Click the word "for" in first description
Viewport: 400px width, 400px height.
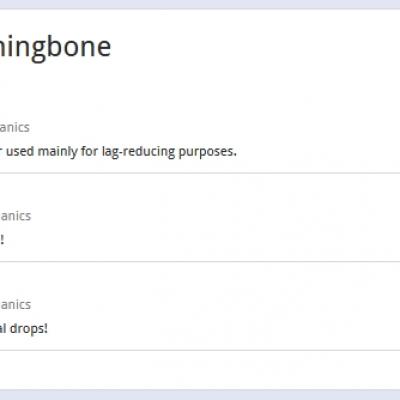click(90, 152)
